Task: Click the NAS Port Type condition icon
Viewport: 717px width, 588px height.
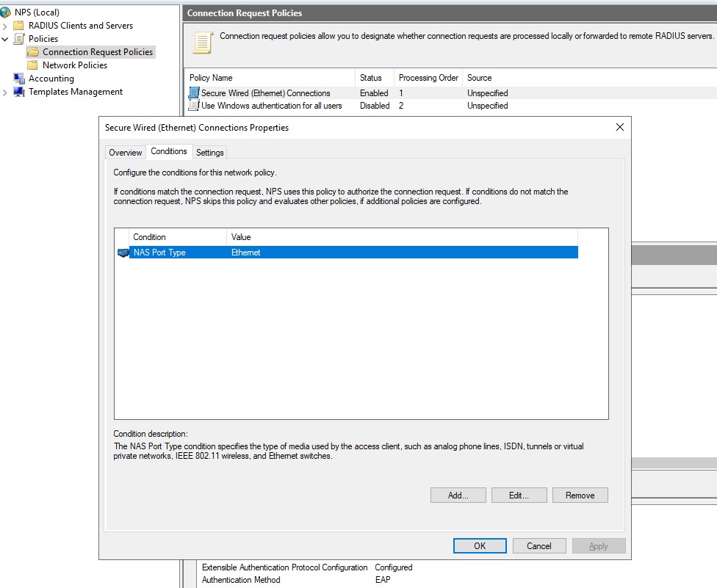Action: 123,253
